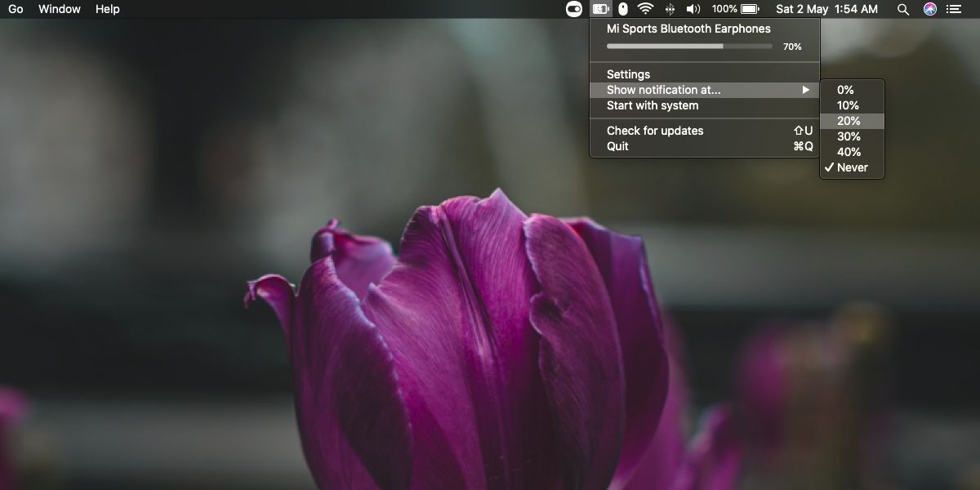Expand Show notification at submenu arrow
The width and height of the screenshot is (980, 490).
(806, 90)
